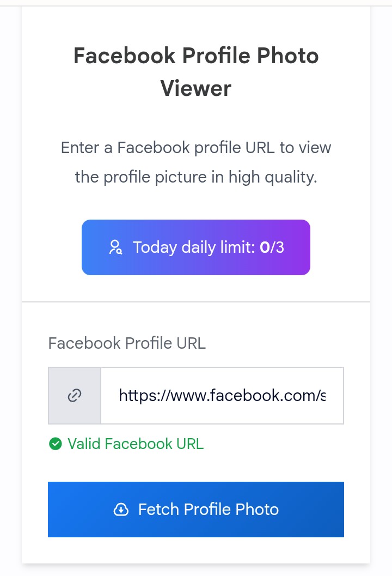
Task: Click the divider below the daily limit badge
Action: tap(196, 302)
